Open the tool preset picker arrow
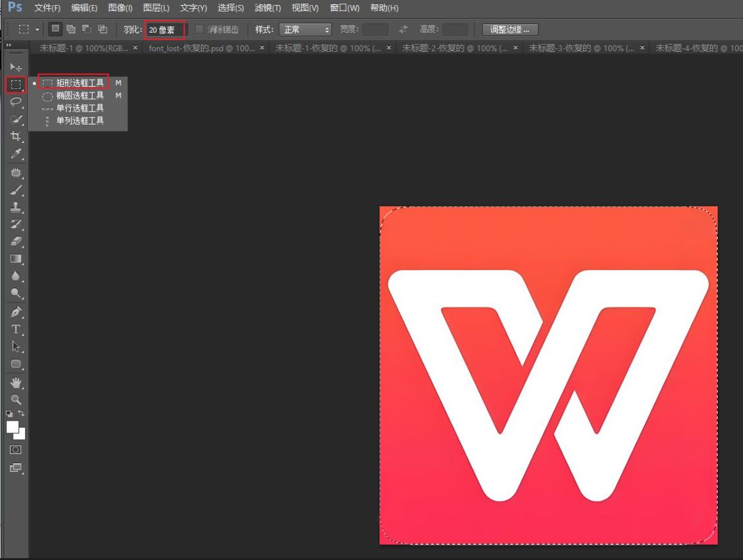Viewport: 743px width, 560px height. pos(38,30)
